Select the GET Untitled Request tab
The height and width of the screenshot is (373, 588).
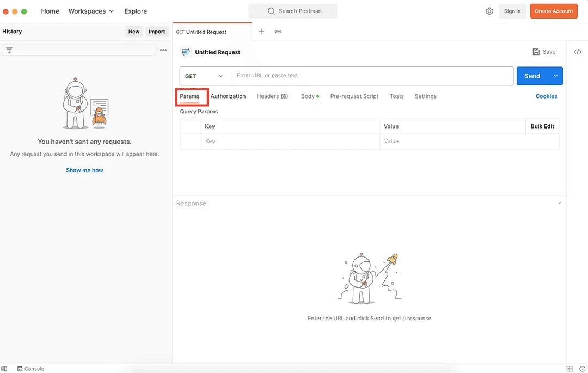point(212,32)
